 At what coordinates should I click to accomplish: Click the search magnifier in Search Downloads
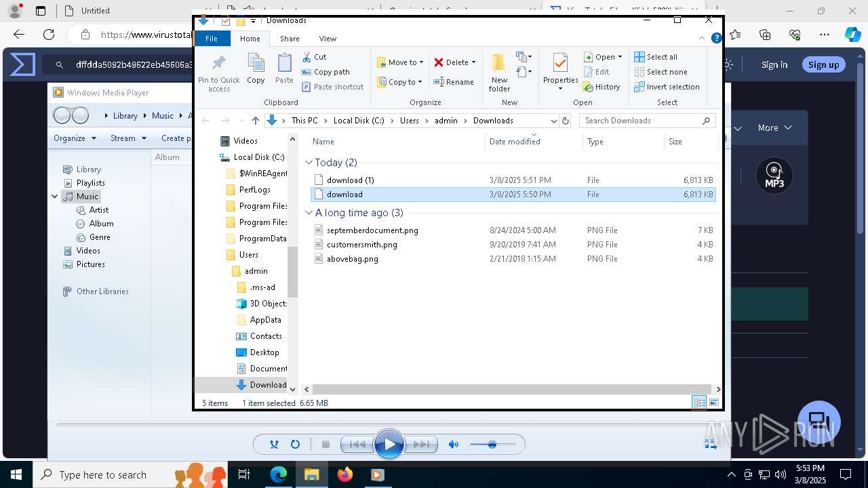tap(706, 121)
